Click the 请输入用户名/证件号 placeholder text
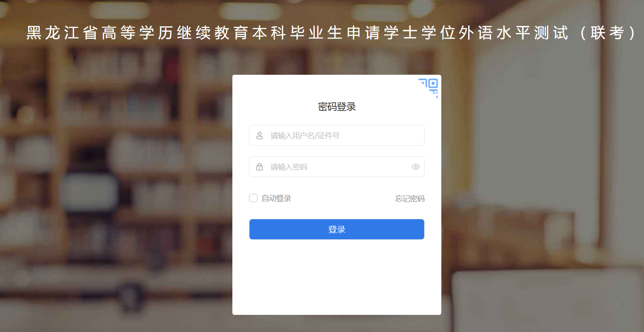Image resolution: width=644 pixels, height=332 pixels. pyautogui.click(x=305, y=136)
